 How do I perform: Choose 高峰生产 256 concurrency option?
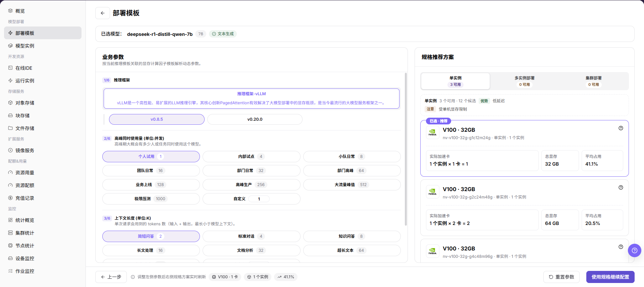252,185
